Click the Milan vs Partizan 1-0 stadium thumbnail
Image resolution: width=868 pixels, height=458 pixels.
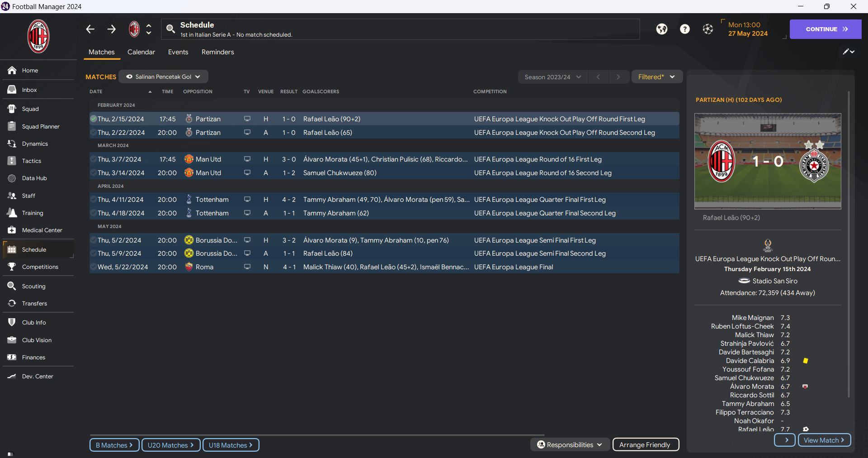(x=768, y=161)
